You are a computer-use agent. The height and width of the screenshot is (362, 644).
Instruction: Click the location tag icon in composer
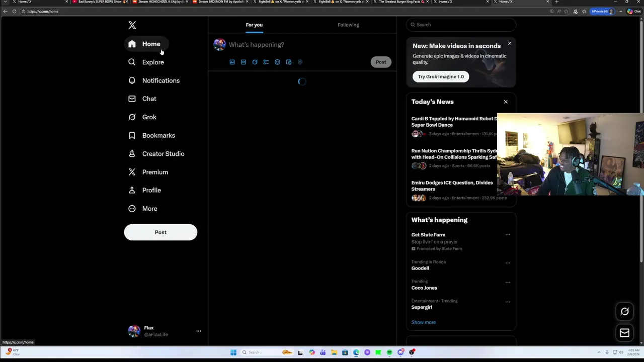[x=300, y=62]
